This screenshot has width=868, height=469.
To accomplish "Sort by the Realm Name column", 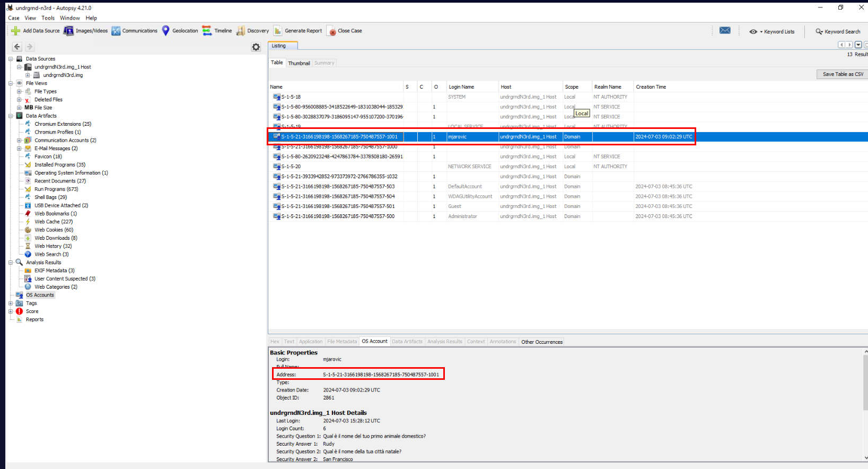I will 612,87.
